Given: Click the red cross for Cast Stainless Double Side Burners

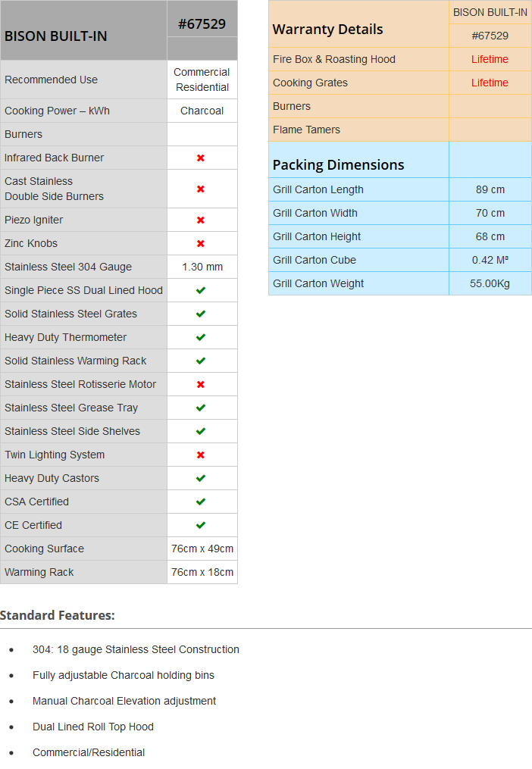Looking at the screenshot, I should (x=200, y=189).
